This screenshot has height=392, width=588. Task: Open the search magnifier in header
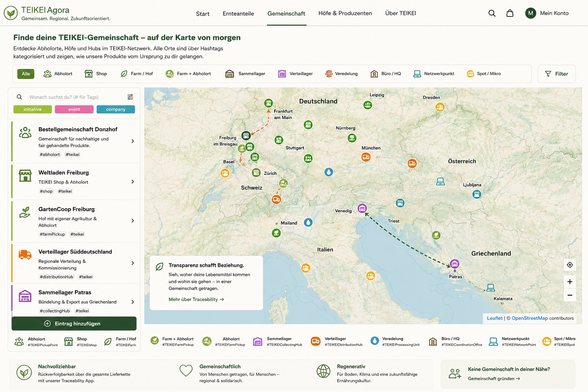(x=492, y=13)
